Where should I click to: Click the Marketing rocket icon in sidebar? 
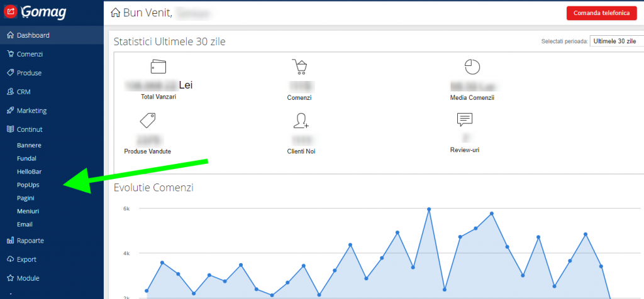click(11, 111)
